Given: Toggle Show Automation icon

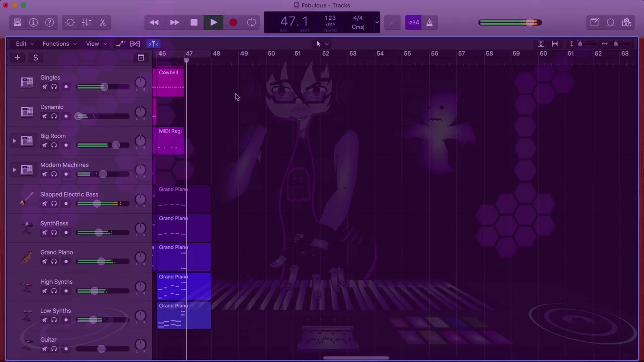Looking at the screenshot, I should click(x=120, y=44).
